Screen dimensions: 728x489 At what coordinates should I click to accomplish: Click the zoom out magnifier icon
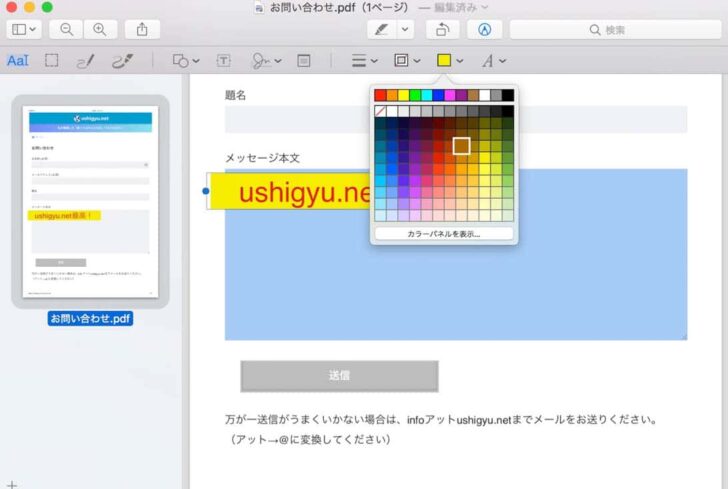tap(66, 30)
